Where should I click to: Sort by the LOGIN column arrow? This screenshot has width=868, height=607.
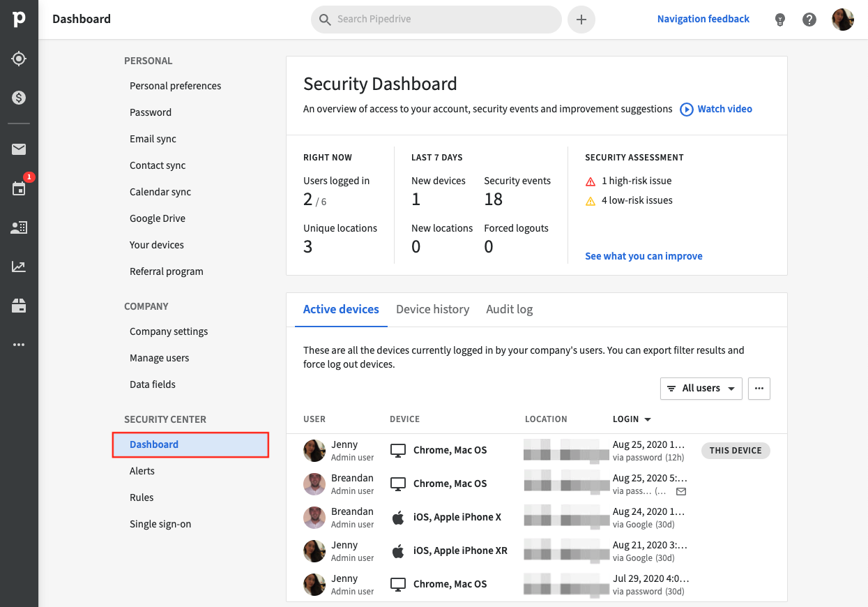[x=648, y=419]
